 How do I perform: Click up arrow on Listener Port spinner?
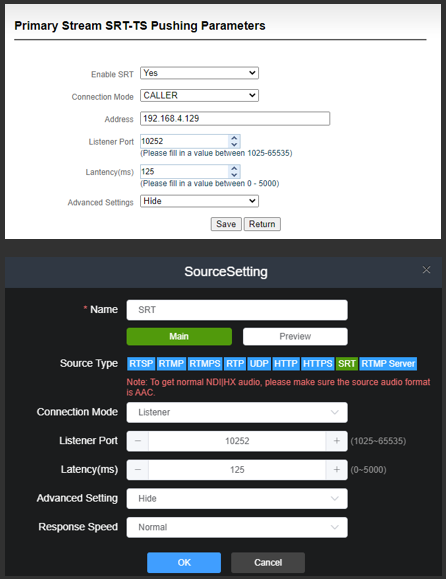coord(234,138)
